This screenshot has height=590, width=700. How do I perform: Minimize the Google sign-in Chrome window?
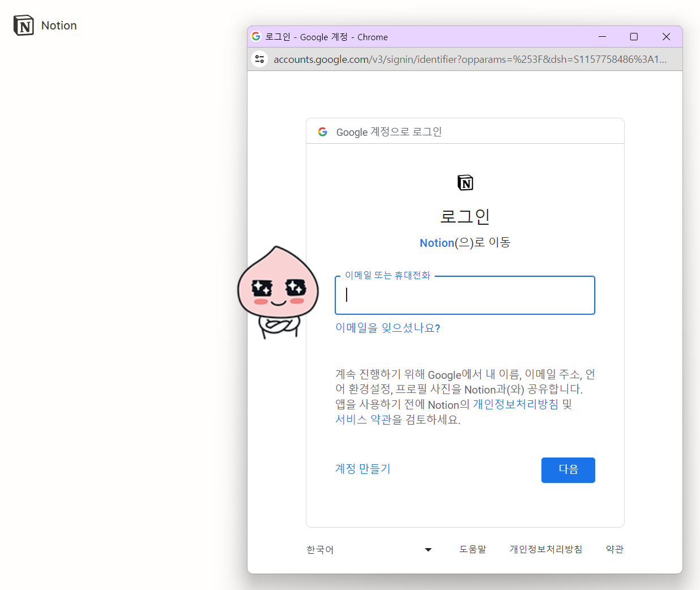point(602,37)
